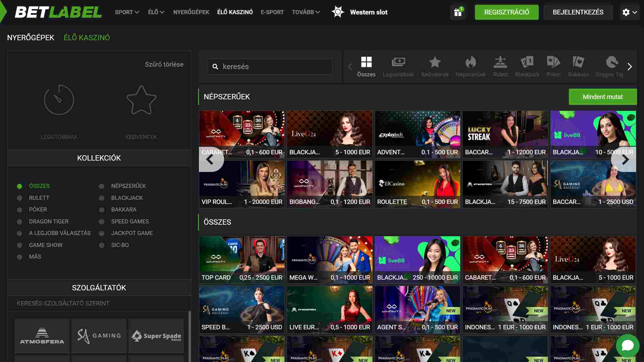The height and width of the screenshot is (362, 644).
Task: Select the Blackjack card filter icon
Action: [x=527, y=62]
